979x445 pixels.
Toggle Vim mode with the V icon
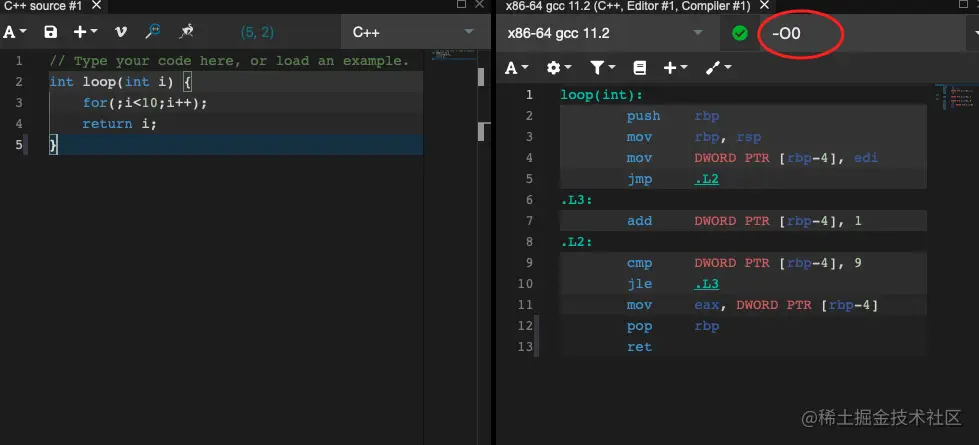coord(121,32)
